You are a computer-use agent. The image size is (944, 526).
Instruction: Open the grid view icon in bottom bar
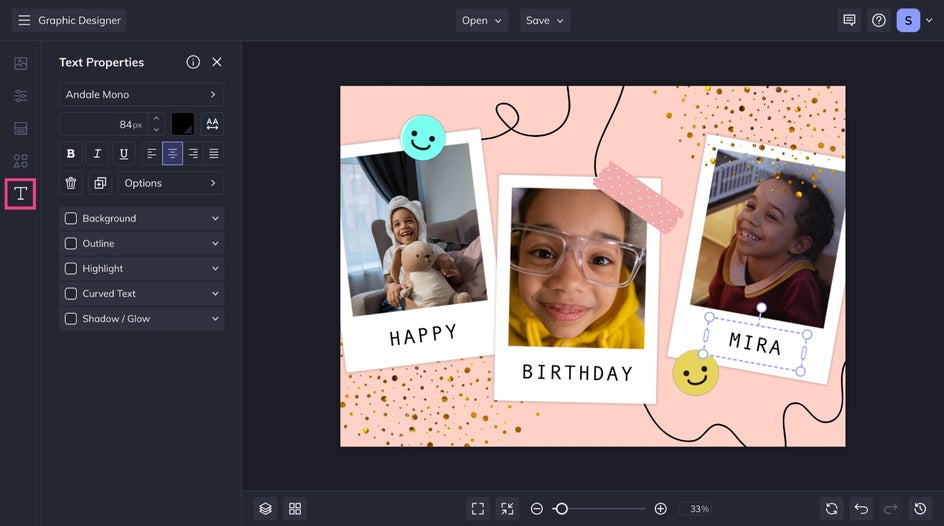[295, 509]
